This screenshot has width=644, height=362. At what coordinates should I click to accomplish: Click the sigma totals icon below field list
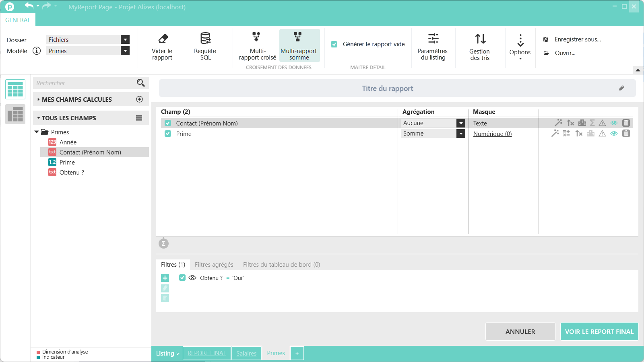pos(163,243)
